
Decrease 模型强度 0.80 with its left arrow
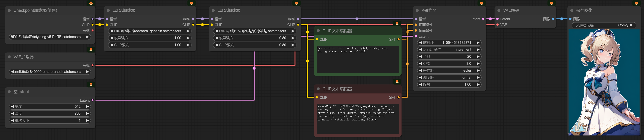pos(216,38)
